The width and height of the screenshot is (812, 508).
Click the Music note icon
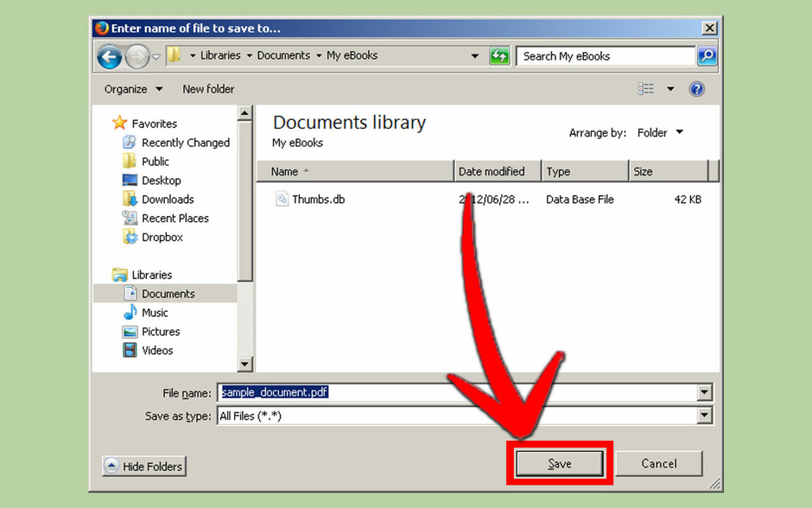tap(130, 312)
